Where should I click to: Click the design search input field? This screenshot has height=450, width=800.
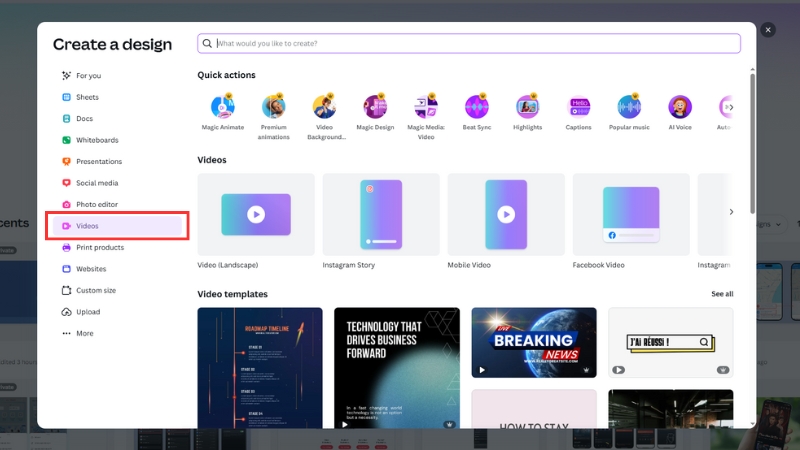[x=470, y=43]
